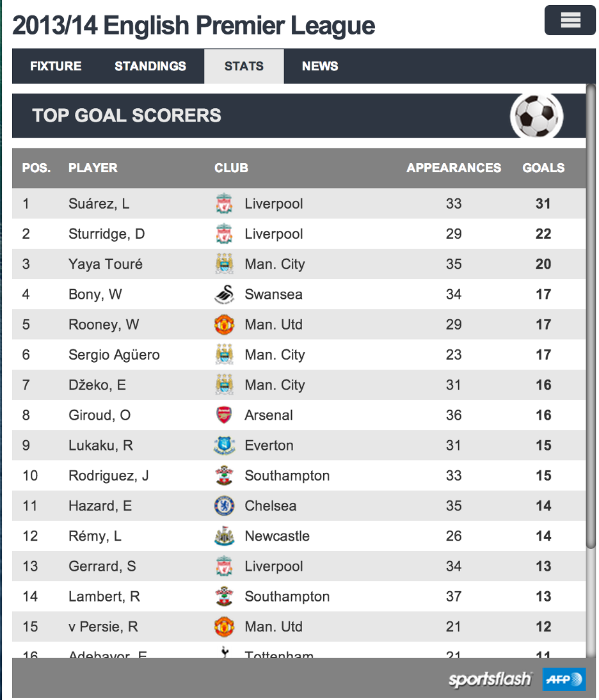Select the Stats tab
Viewport: 599px width, 700px height.
[x=244, y=66]
